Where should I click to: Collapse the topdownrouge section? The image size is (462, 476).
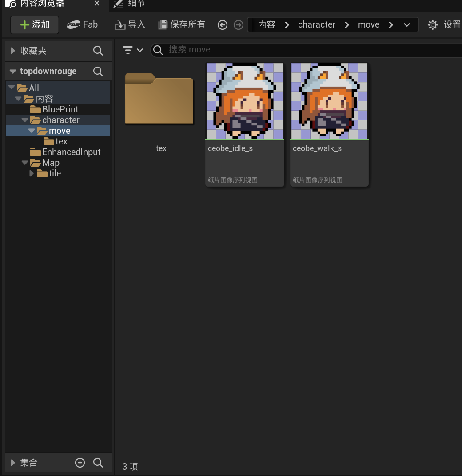tap(13, 72)
